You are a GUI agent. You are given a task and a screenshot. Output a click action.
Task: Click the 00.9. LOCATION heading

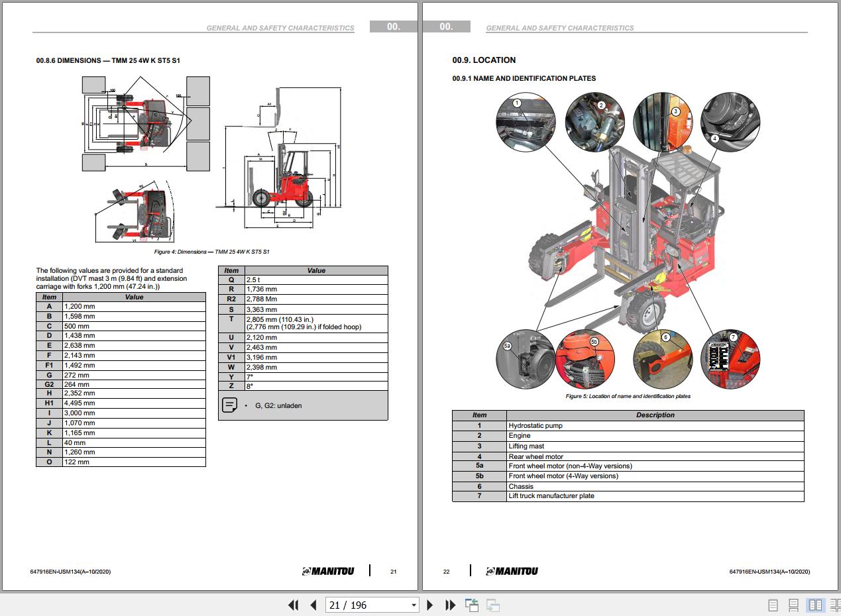click(x=484, y=60)
